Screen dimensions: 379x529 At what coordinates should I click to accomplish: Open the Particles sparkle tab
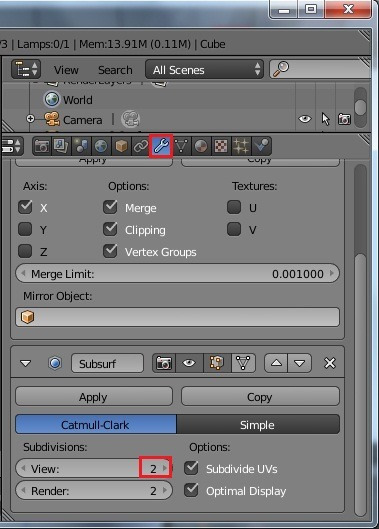tap(241, 146)
